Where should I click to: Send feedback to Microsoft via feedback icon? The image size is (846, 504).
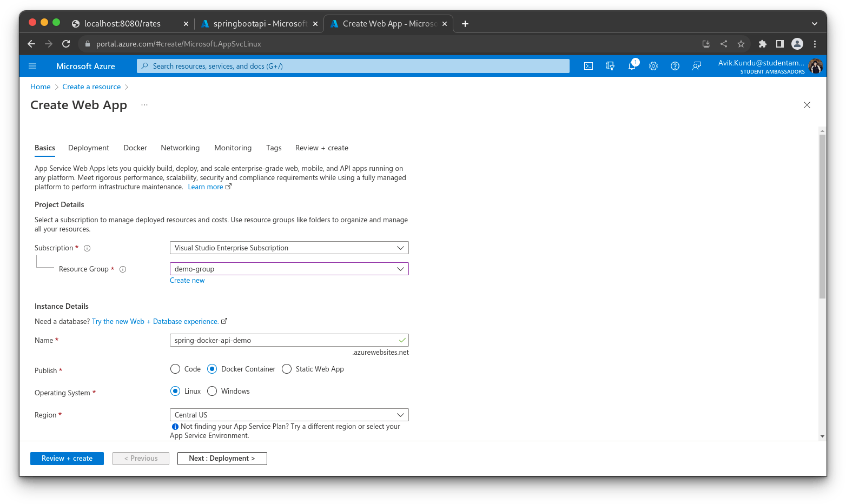(x=697, y=66)
